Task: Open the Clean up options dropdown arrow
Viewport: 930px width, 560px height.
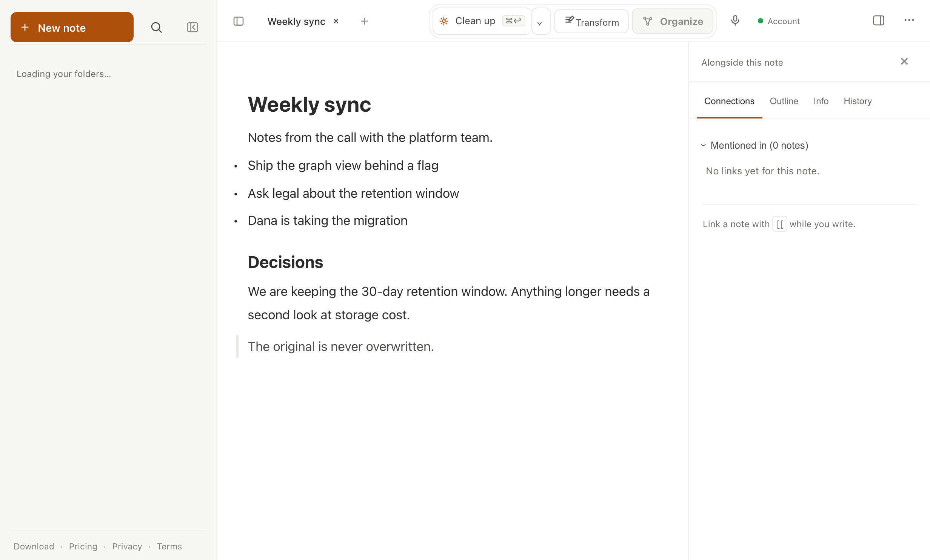Action: coord(541,21)
